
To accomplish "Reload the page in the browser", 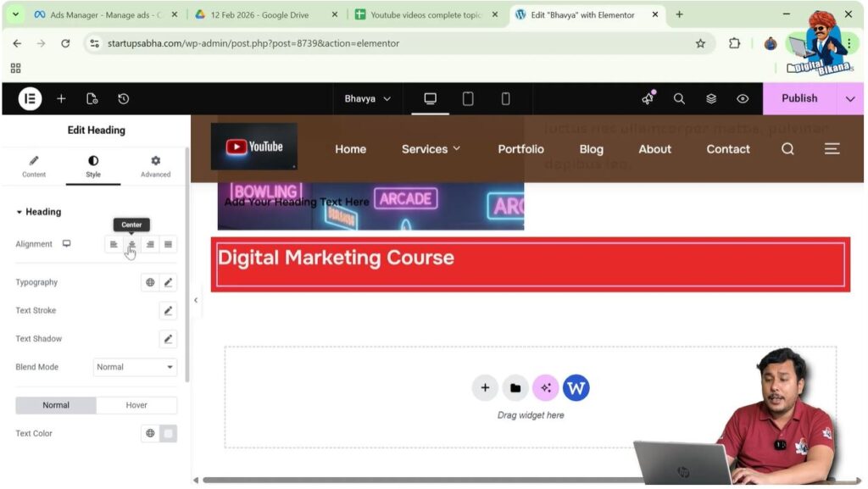I will tap(65, 43).
